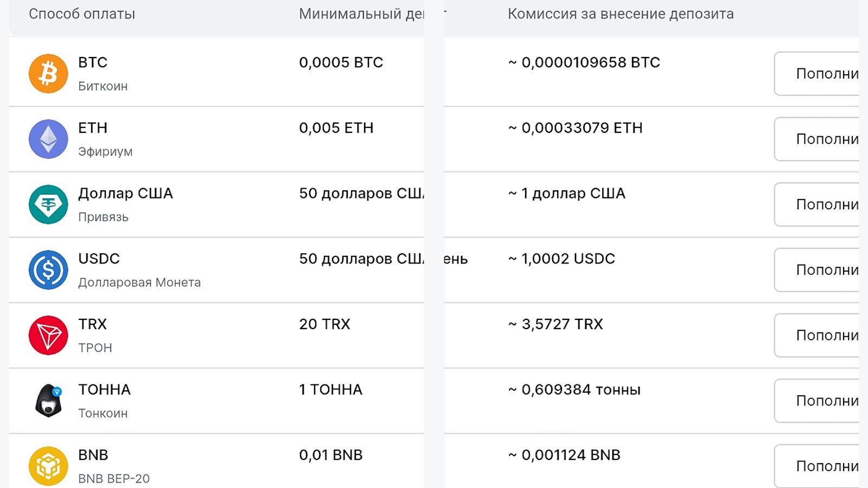This screenshot has height=488, width=868.
Task: Click the blue USDC dollar icon
Action: pyautogui.click(x=48, y=270)
